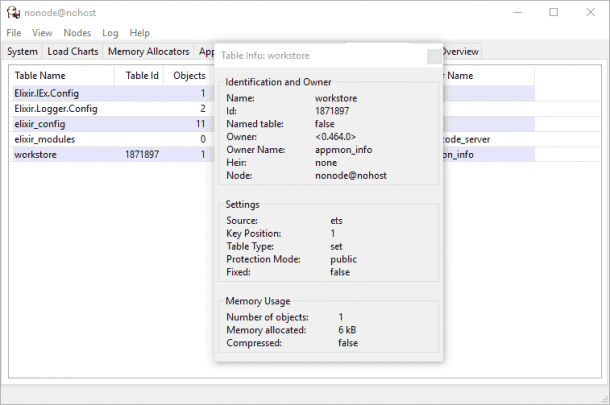Sort by the Table Id column header
The height and width of the screenshot is (405, 610).
[142, 75]
